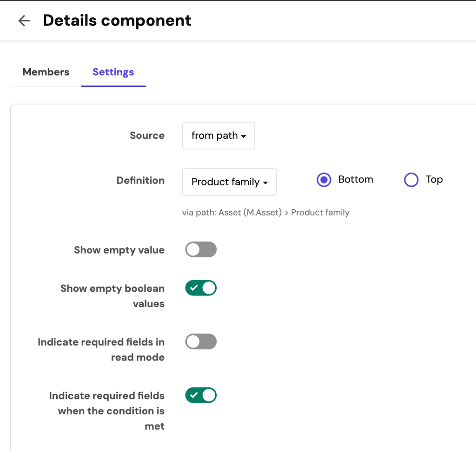The height and width of the screenshot is (451, 476).
Task: Click the 'Definition' field label
Action: [140, 180]
